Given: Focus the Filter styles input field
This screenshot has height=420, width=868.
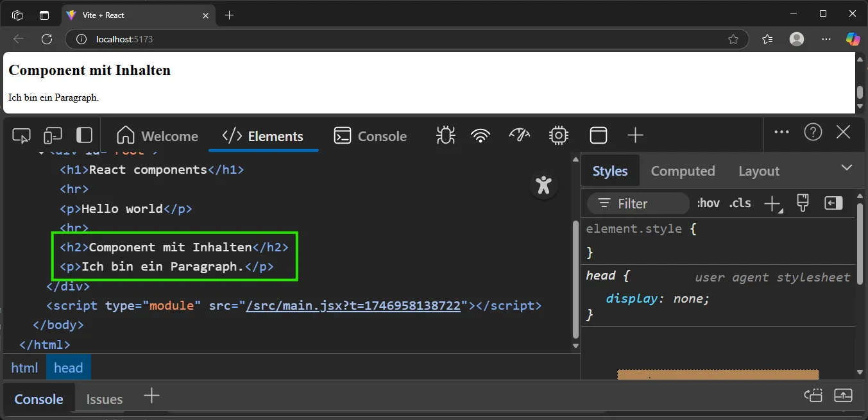Looking at the screenshot, I should (638, 203).
